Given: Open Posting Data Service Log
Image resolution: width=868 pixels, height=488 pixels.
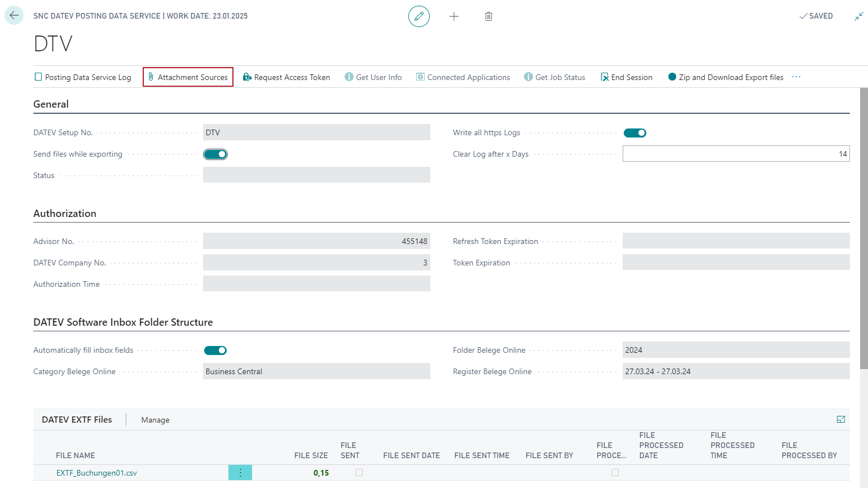Looking at the screenshot, I should 83,77.
